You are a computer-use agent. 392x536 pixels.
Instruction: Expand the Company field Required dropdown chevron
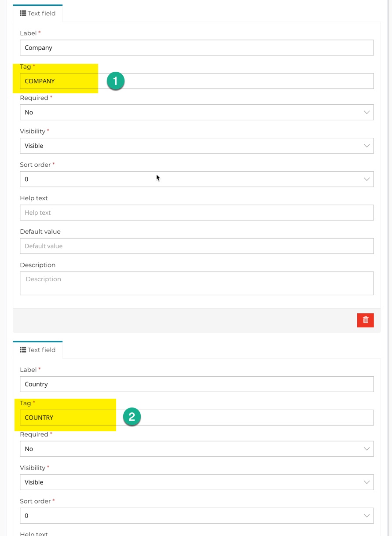click(366, 112)
